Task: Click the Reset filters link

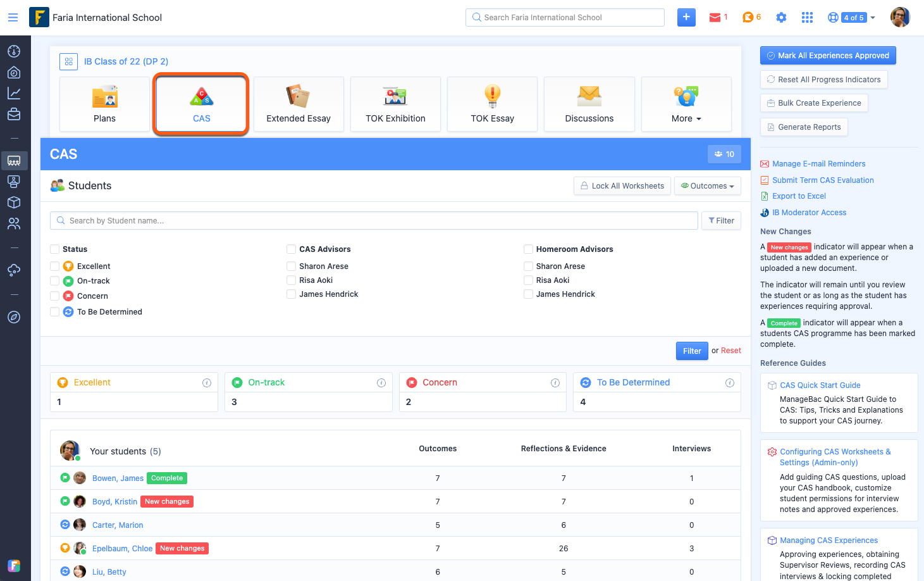Action: click(x=731, y=351)
